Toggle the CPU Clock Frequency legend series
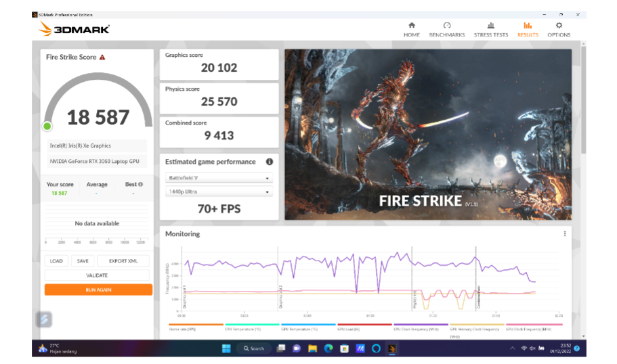 (x=421, y=327)
